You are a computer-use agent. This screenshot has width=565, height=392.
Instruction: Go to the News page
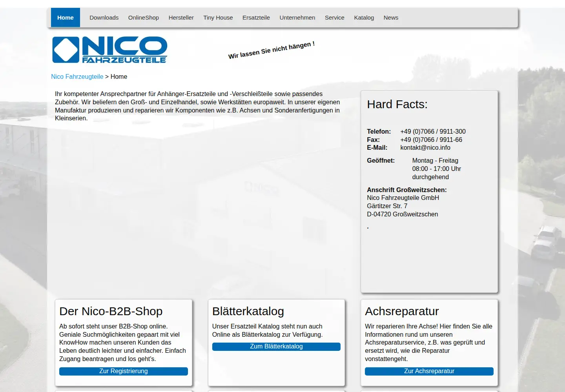[391, 18]
